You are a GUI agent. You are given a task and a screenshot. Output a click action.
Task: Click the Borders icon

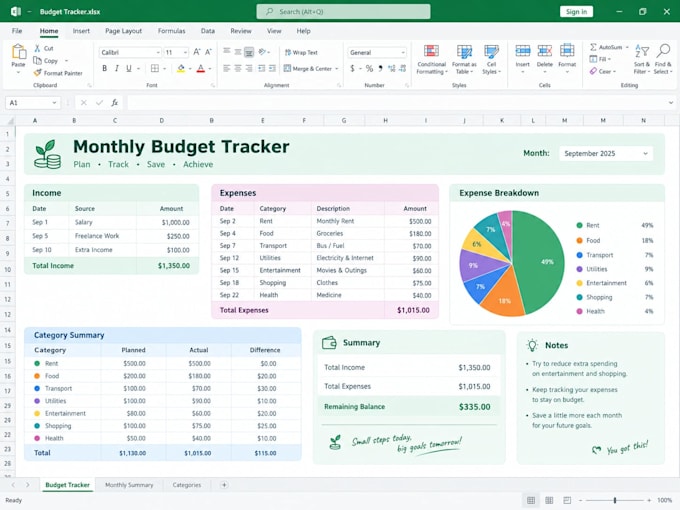155,69
